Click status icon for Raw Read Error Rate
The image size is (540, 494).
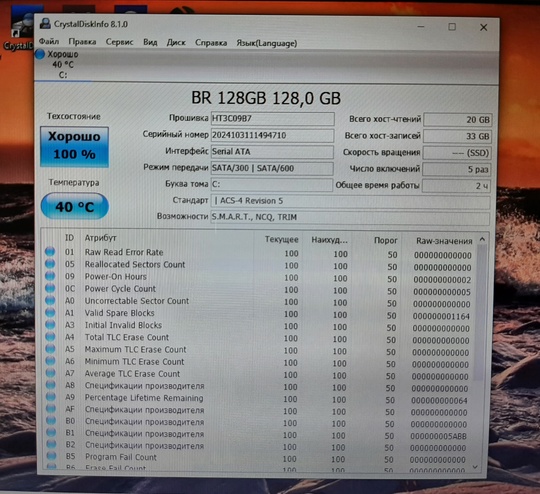click(x=50, y=251)
